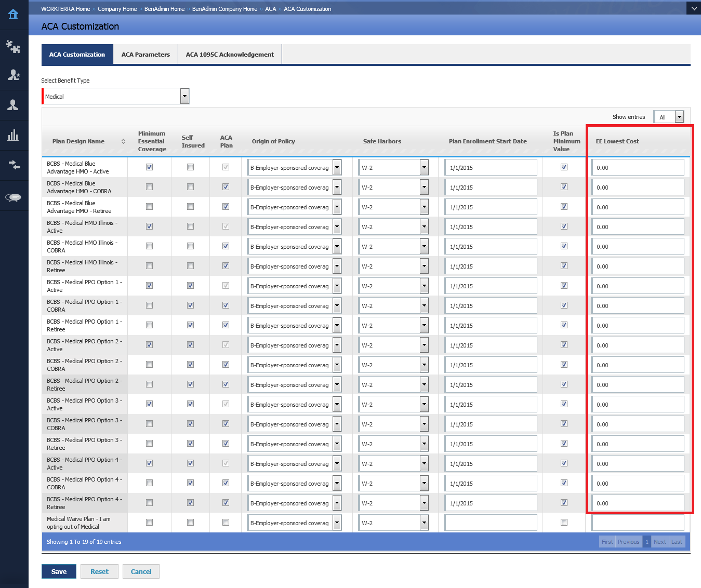Viewport: 701px width, 588px height.
Task: Expand the Show entries dropdown
Action: point(679,117)
